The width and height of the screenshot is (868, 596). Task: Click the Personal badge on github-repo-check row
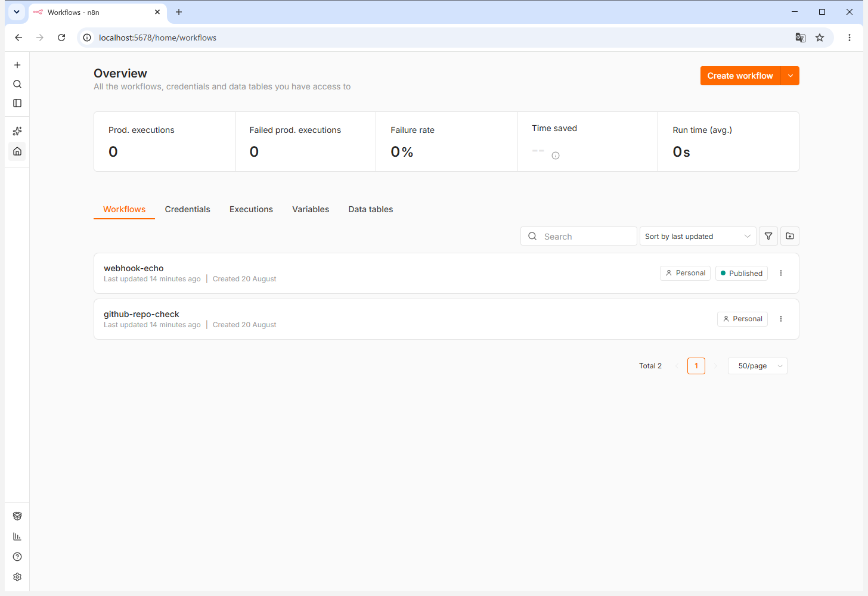(742, 319)
